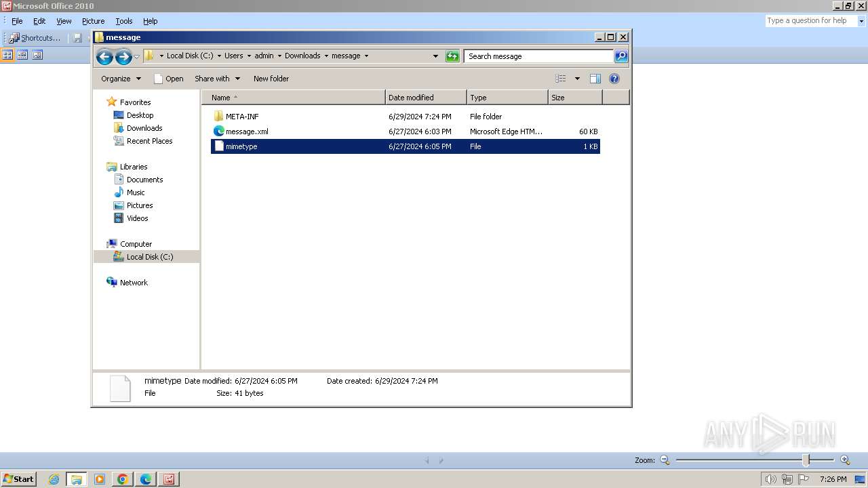Select Downloads in the navigation pane

point(144,128)
